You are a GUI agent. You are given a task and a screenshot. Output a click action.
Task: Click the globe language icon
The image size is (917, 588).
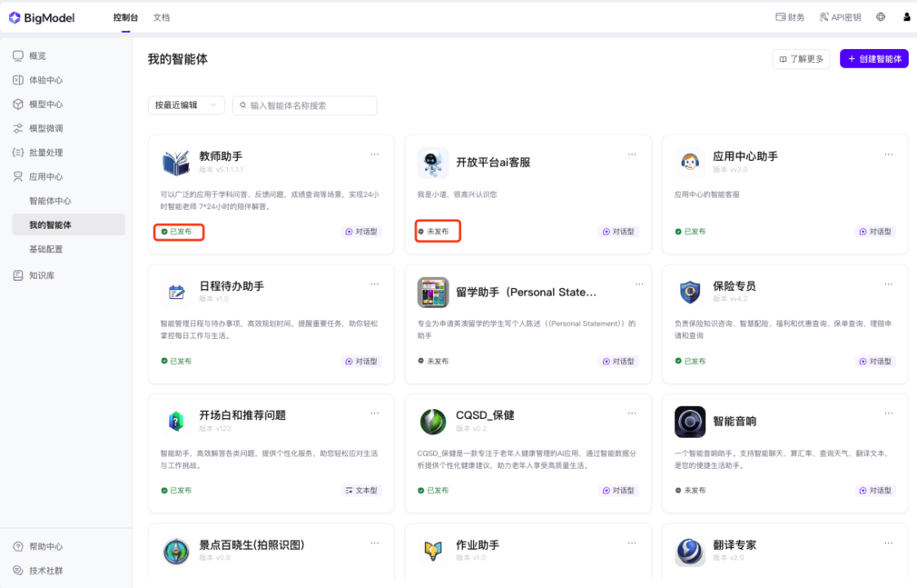coord(881,17)
